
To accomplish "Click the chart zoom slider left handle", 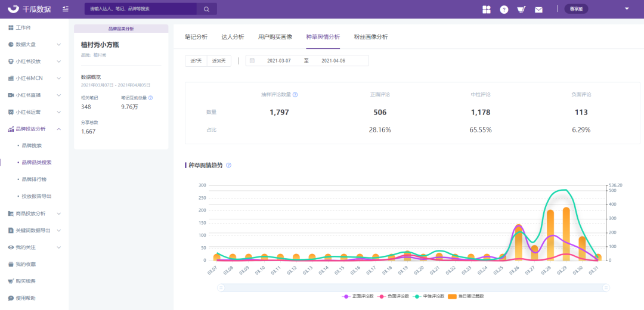I will (221, 288).
